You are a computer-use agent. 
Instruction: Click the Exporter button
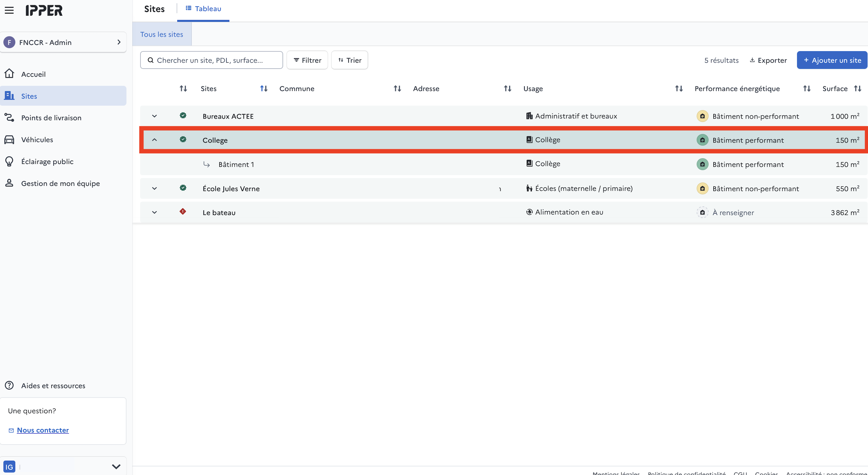point(768,60)
